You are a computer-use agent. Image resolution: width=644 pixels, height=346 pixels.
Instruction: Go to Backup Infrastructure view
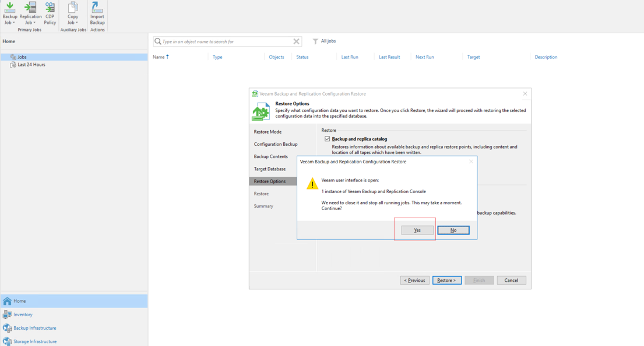35,328
